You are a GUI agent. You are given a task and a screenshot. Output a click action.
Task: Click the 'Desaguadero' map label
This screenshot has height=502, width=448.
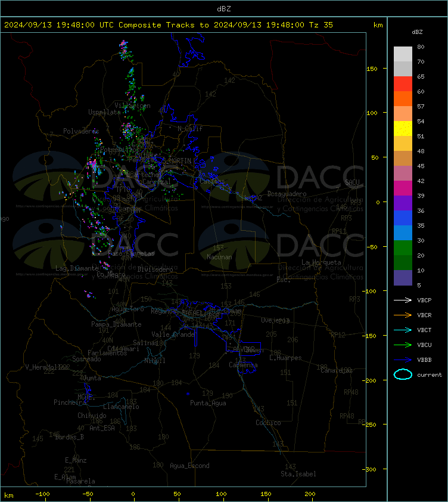pyautogui.click(x=287, y=194)
